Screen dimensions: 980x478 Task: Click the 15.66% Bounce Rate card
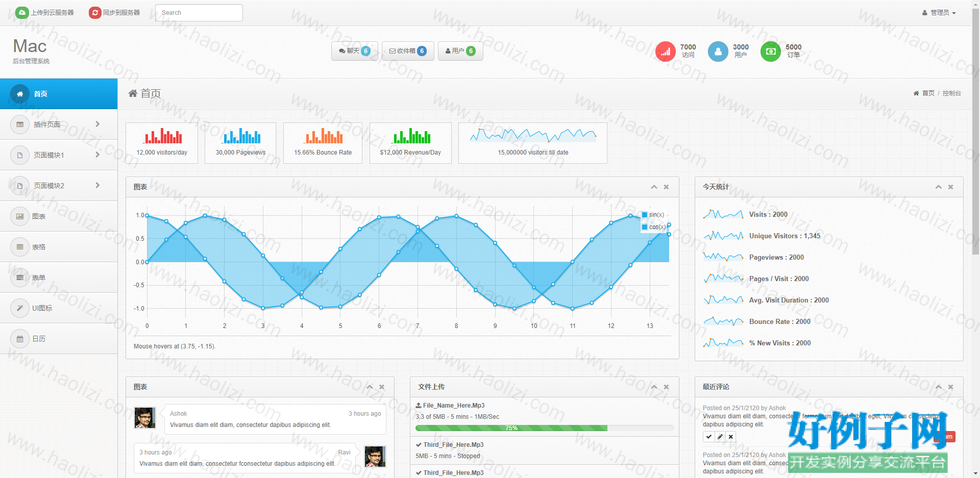pos(323,143)
